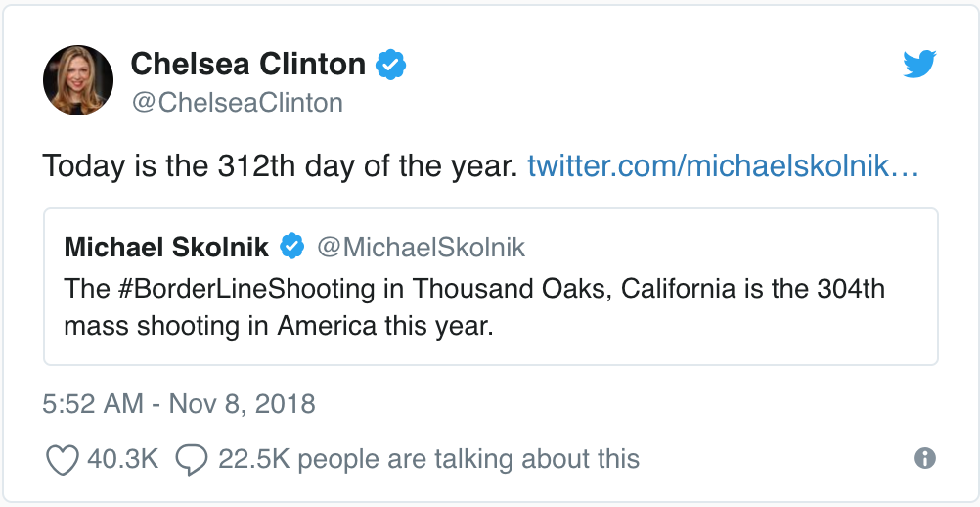The image size is (980, 507).
Task: Open the tweet info icon
Action: pos(924,458)
